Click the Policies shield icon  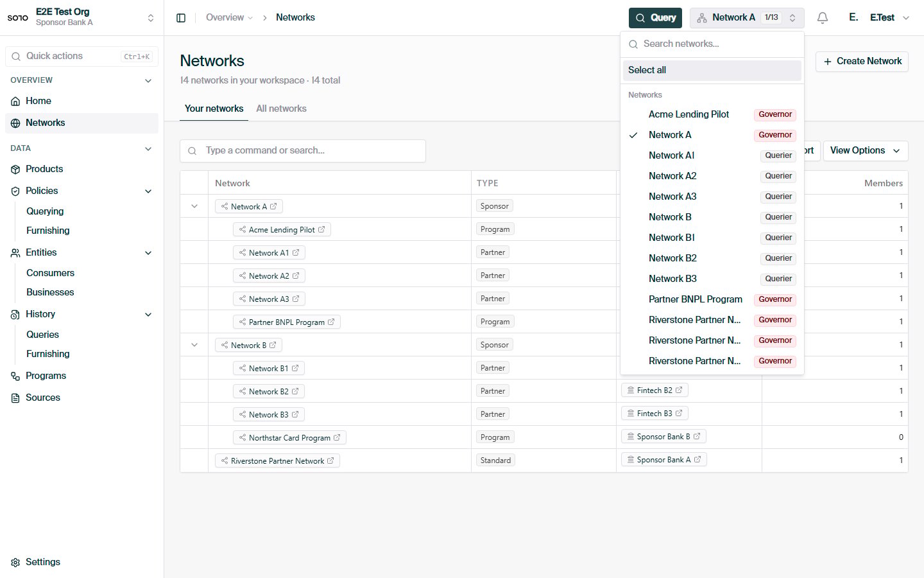click(x=15, y=191)
